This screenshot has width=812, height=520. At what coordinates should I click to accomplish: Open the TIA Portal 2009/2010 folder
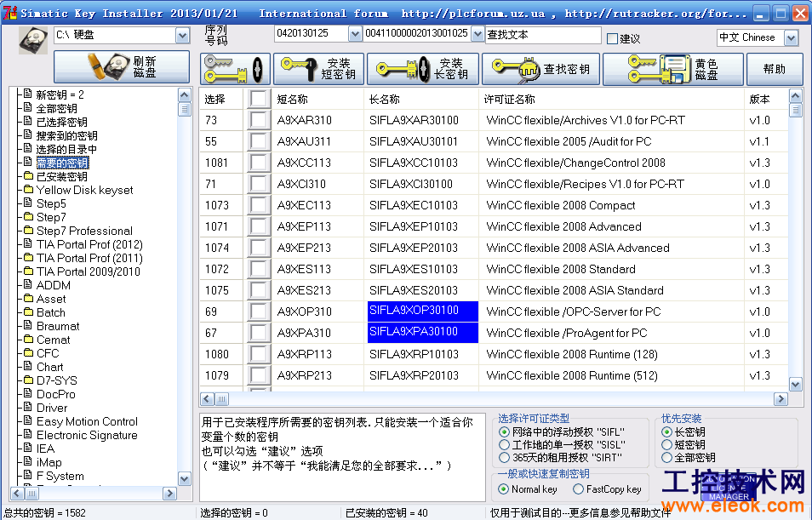tap(88, 271)
